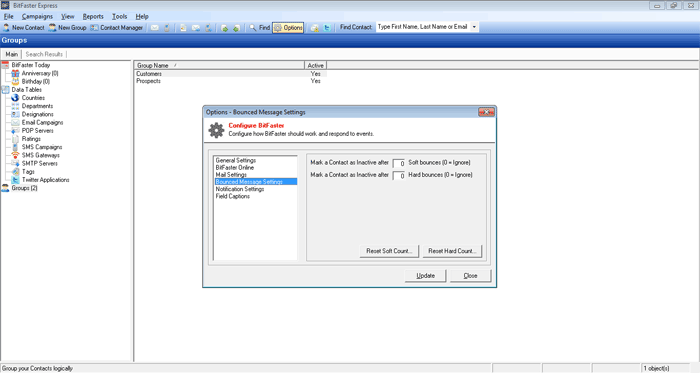Open the Campaigns menu
This screenshot has height=373, width=700.
tap(37, 17)
